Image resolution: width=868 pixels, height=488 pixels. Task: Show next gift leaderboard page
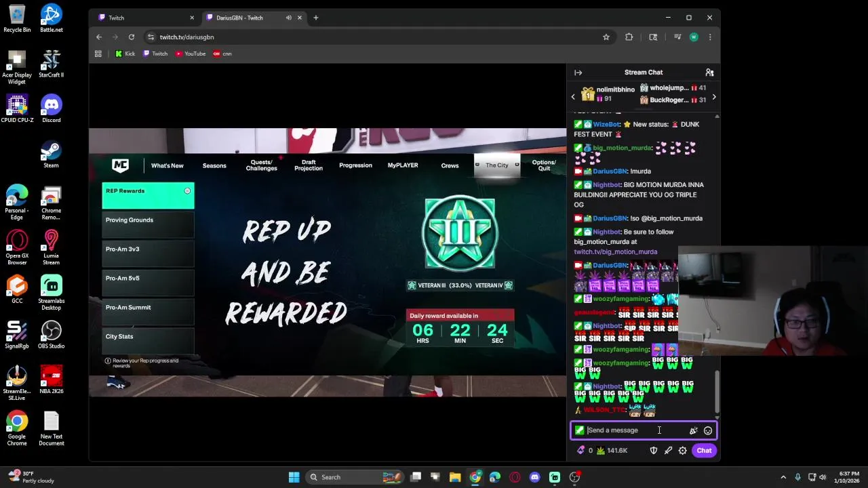(713, 97)
